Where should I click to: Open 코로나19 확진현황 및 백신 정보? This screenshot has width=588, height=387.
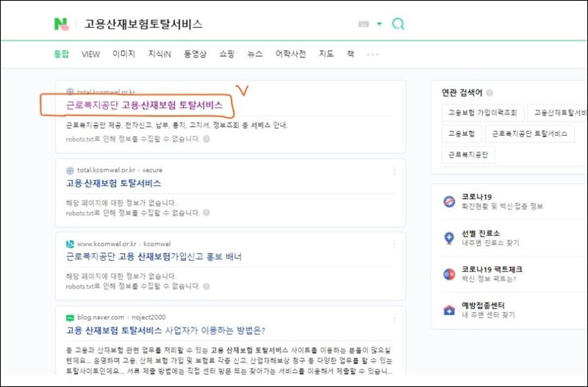point(502,201)
